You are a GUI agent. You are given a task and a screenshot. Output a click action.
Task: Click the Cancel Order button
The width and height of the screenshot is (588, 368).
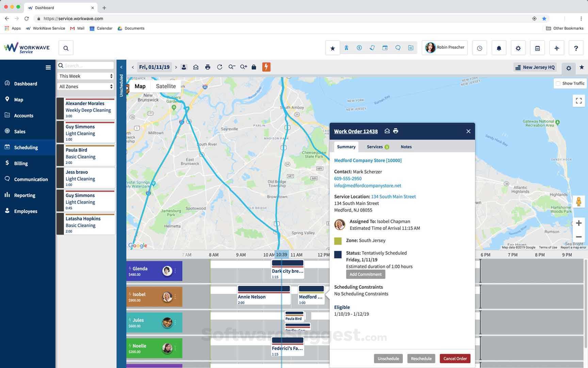[x=455, y=358]
